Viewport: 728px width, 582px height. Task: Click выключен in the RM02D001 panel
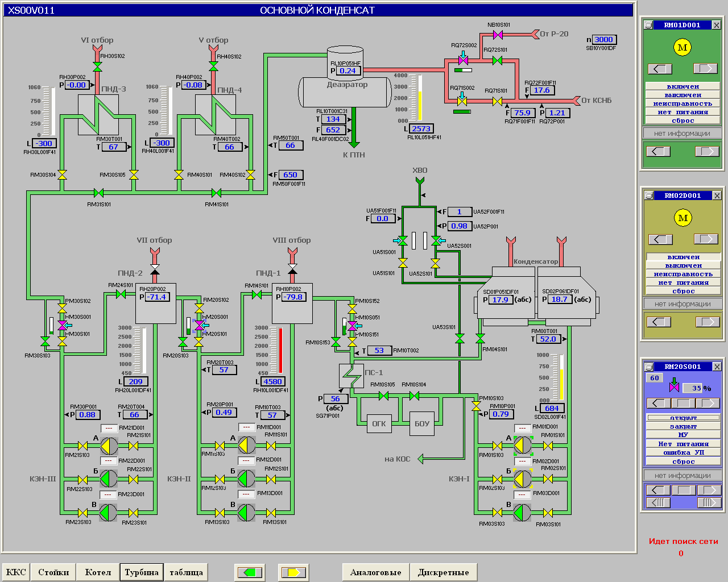[683, 265]
